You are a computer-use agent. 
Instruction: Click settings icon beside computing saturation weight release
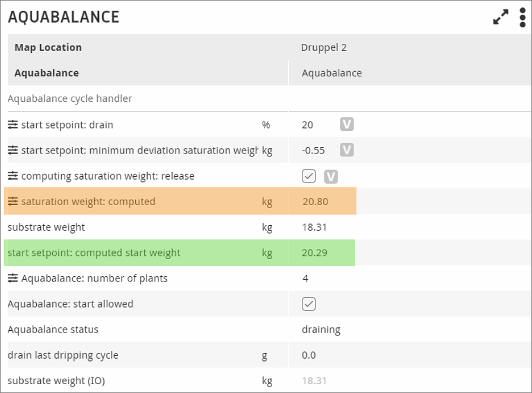pyautogui.click(x=13, y=176)
